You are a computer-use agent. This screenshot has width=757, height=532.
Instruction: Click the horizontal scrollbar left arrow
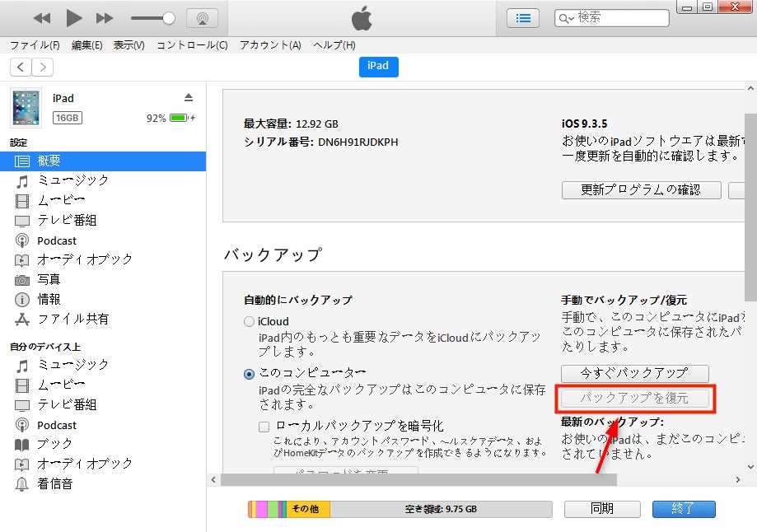pyautogui.click(x=214, y=480)
